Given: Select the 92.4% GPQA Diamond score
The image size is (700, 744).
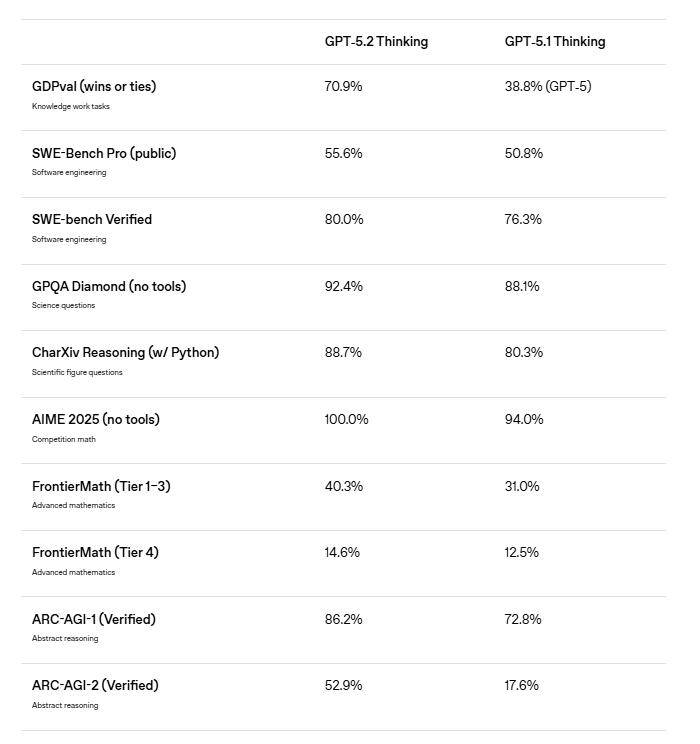Looking at the screenshot, I should click(343, 287).
